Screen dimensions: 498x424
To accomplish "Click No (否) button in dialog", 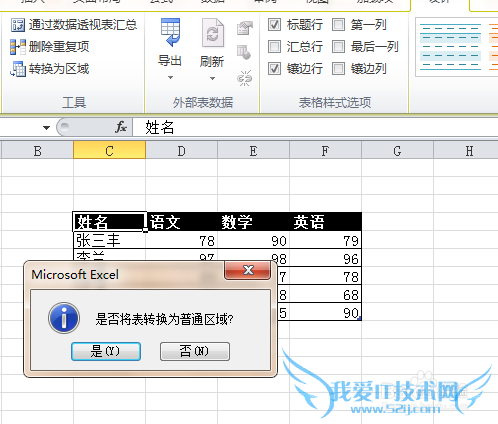I will pos(195,351).
